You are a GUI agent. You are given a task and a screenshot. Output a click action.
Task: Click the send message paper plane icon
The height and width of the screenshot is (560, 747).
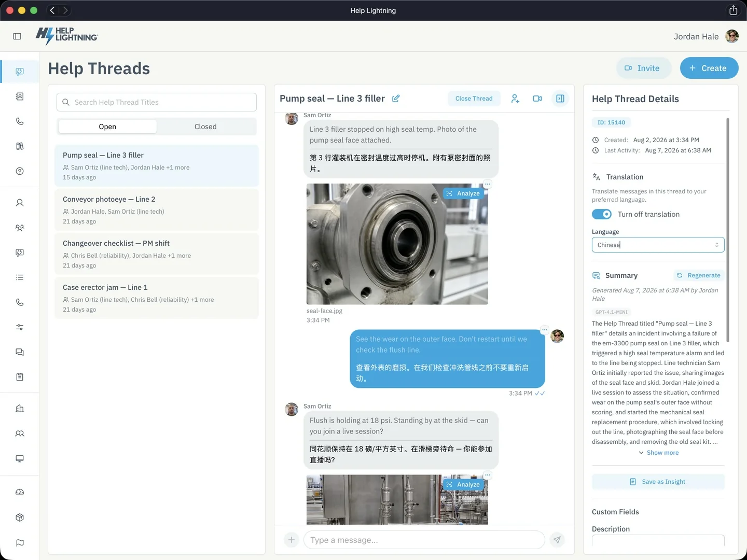(557, 540)
